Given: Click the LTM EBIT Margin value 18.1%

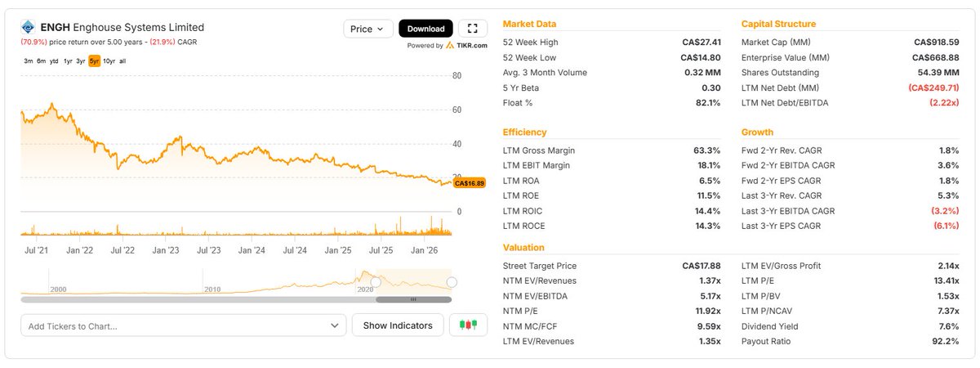Looking at the screenshot, I should (707, 165).
